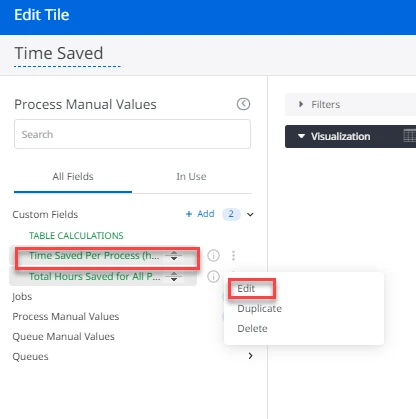Open the Queue Manual Values view
Viewport: 416px width, 419px height.
63,336
